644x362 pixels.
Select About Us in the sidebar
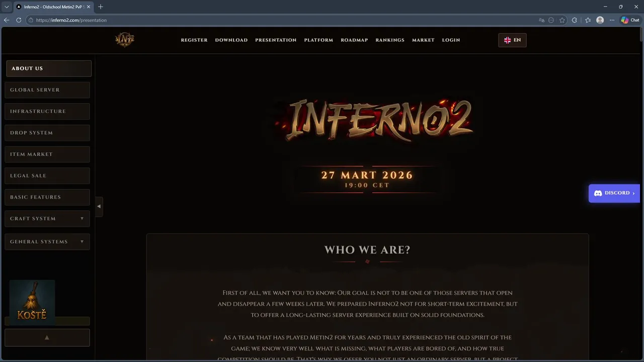[x=49, y=68]
